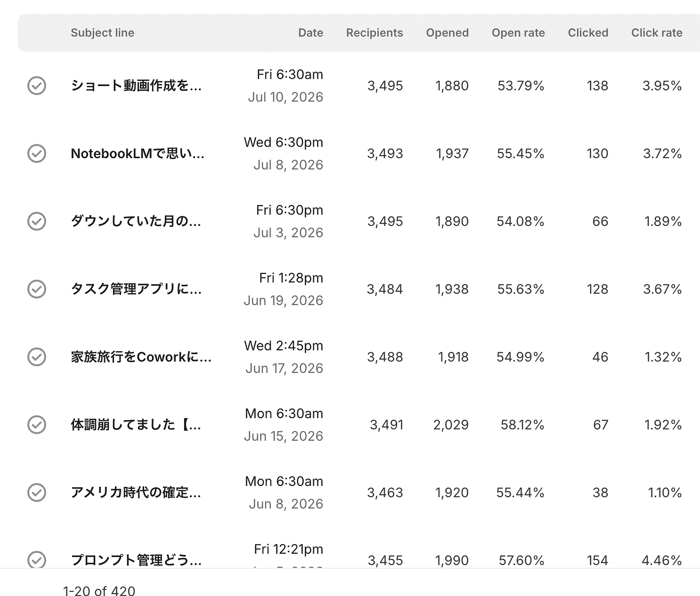Click the check icon next to プロンプト管理どう

pyautogui.click(x=37, y=559)
